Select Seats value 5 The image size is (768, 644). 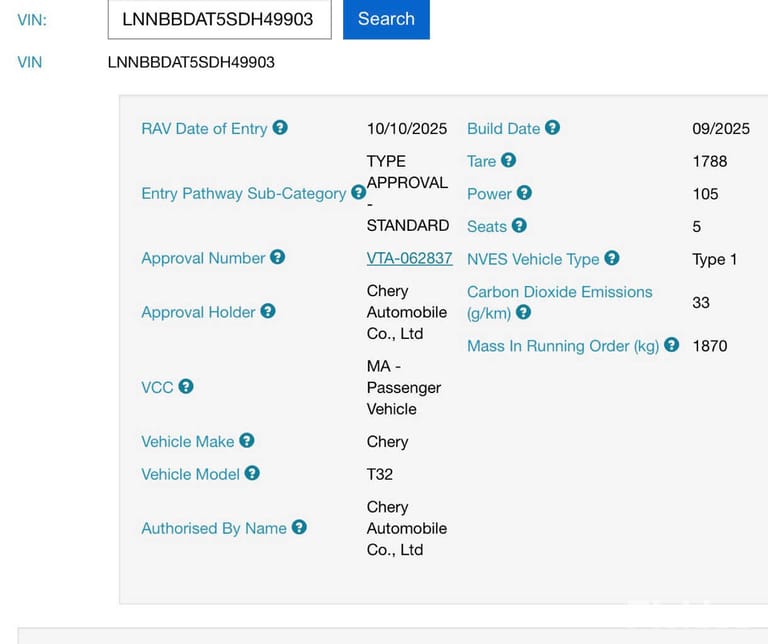click(696, 226)
